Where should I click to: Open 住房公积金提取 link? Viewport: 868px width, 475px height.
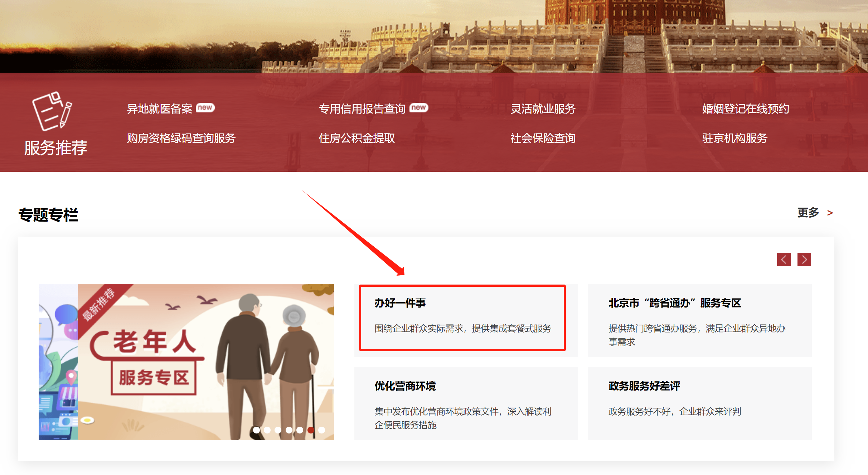(357, 138)
